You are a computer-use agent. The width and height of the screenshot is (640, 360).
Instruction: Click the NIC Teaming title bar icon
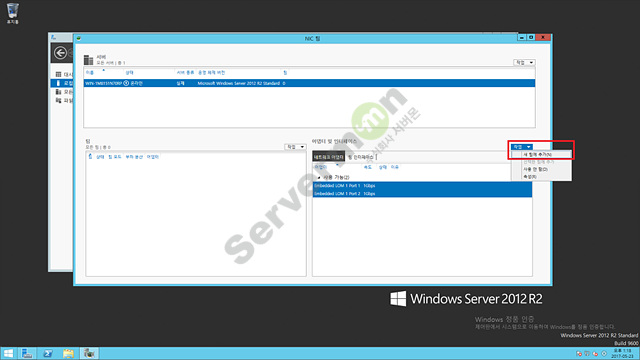coord(79,38)
